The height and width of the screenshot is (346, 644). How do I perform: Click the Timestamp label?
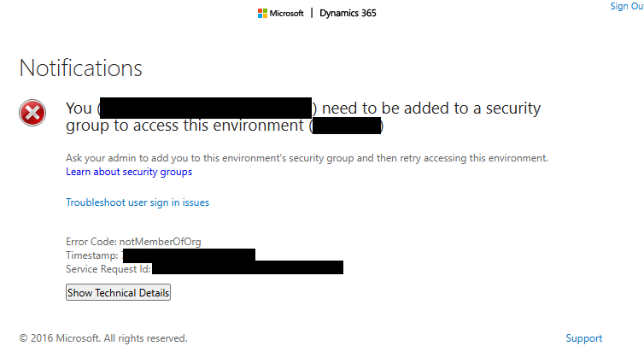pos(92,255)
